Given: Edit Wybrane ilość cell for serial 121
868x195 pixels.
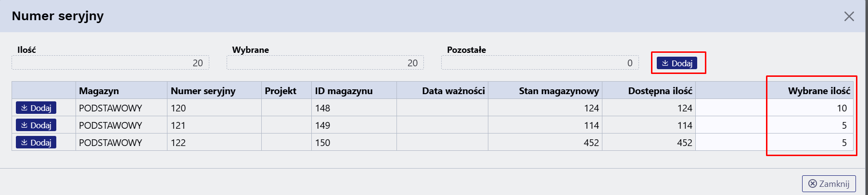Looking at the screenshot, I should coord(774,125).
